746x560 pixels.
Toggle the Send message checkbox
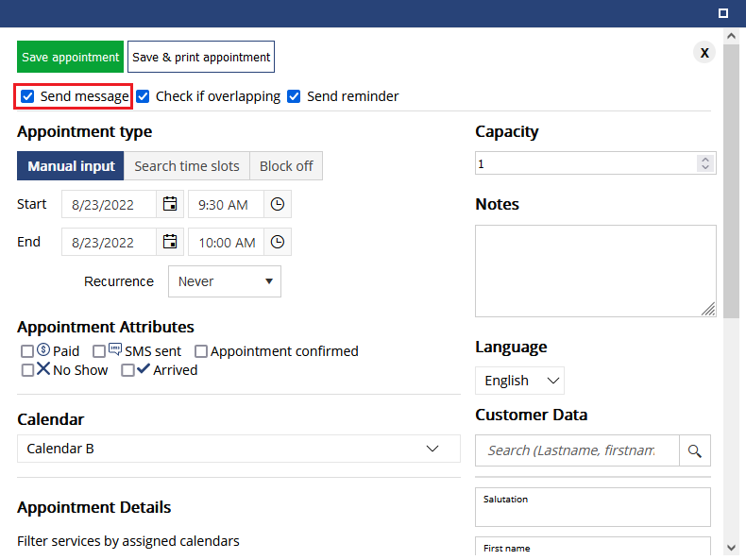(x=27, y=96)
